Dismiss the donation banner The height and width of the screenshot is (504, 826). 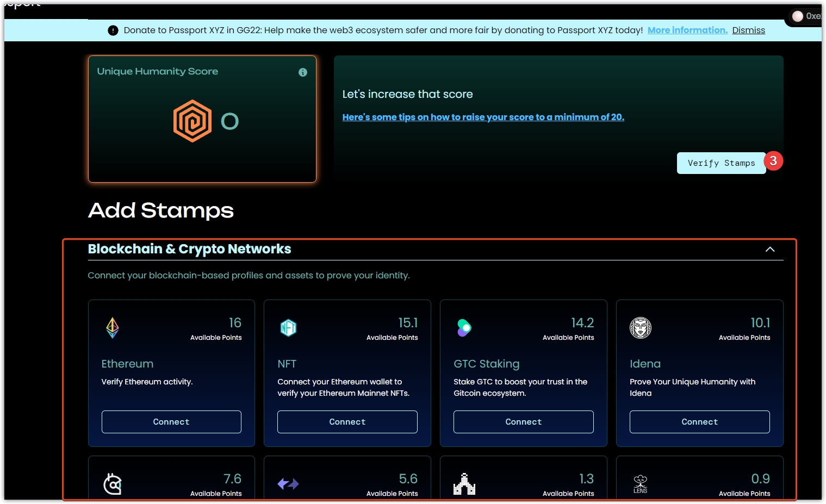tap(748, 30)
